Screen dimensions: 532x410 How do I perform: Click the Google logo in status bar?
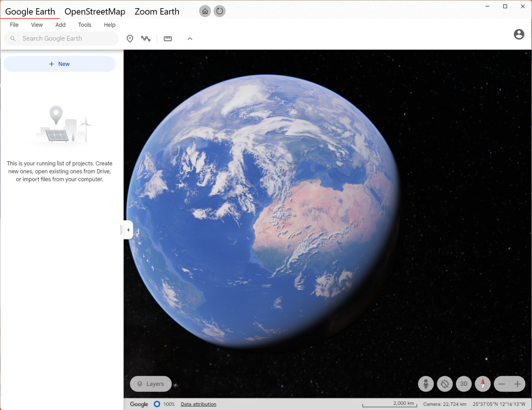139,404
